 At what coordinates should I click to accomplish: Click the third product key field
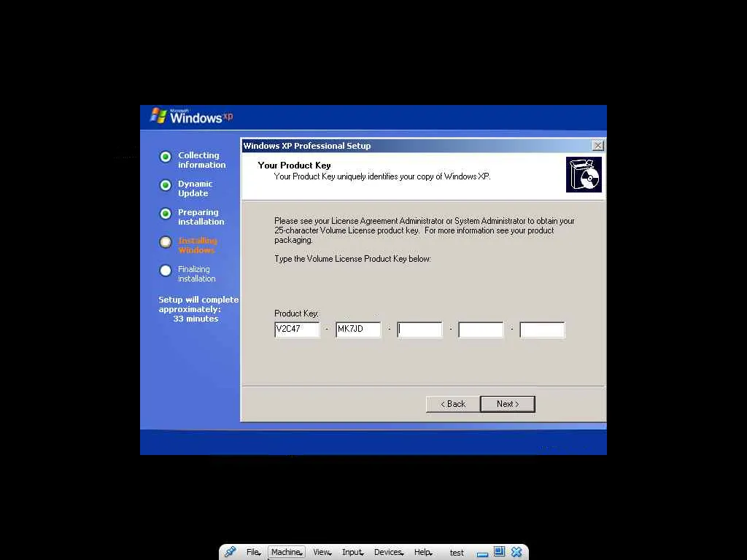(419, 330)
